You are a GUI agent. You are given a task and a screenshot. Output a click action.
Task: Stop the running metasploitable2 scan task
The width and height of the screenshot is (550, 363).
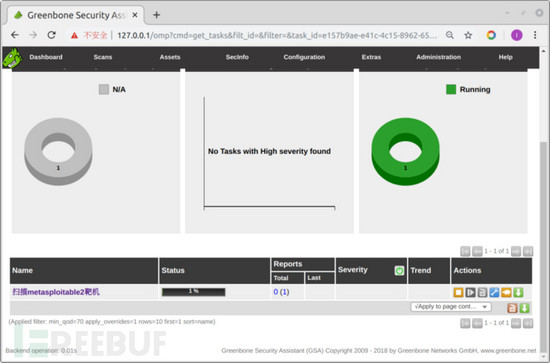(x=458, y=292)
